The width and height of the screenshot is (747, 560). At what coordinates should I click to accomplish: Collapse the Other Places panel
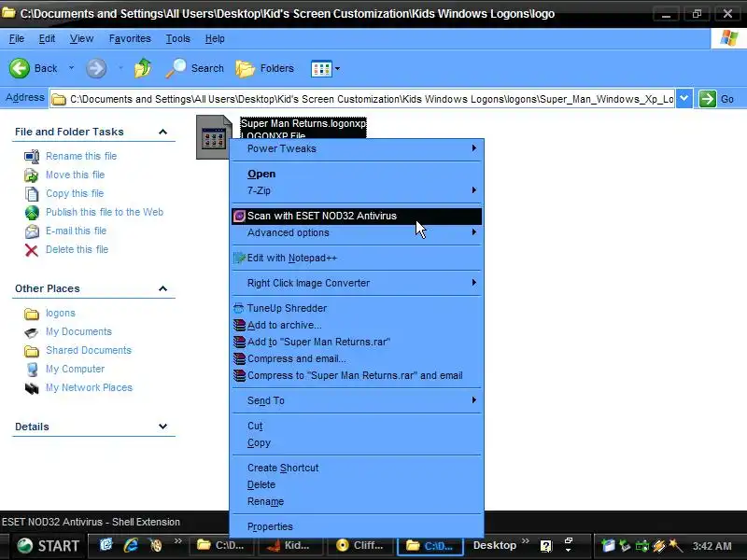162,288
